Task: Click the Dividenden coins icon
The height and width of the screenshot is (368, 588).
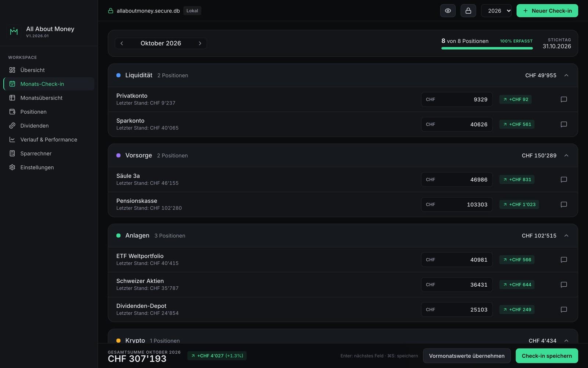Action: [12, 126]
